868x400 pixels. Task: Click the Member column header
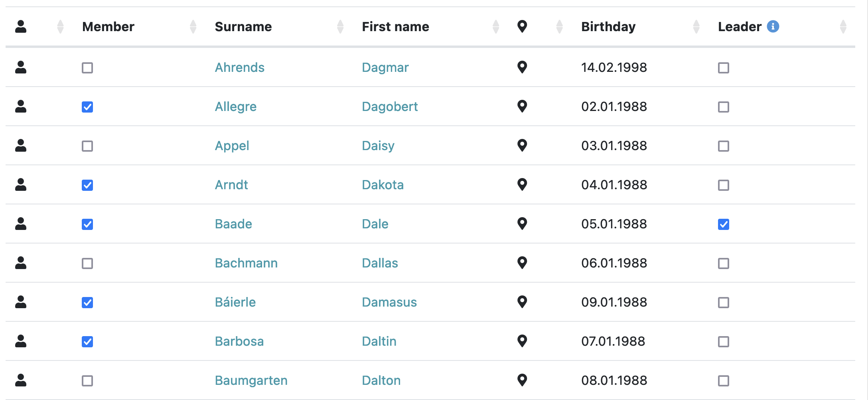coord(108,27)
